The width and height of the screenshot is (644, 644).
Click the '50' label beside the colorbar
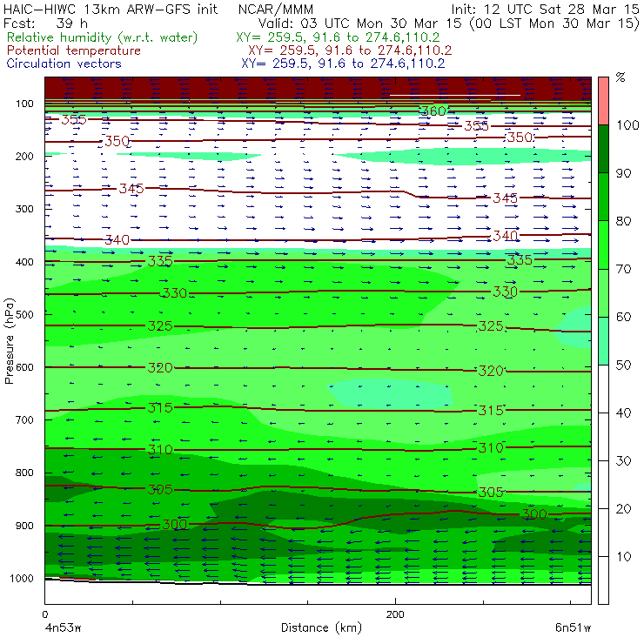tap(623, 365)
